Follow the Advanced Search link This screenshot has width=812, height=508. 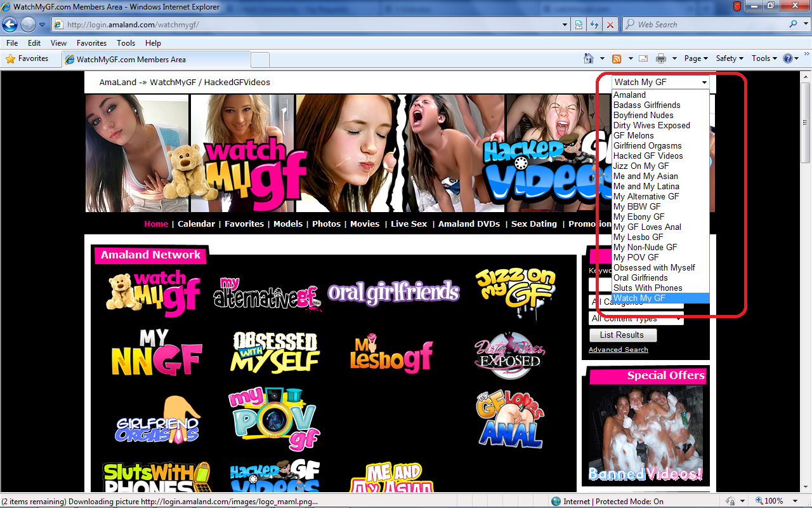tap(618, 349)
